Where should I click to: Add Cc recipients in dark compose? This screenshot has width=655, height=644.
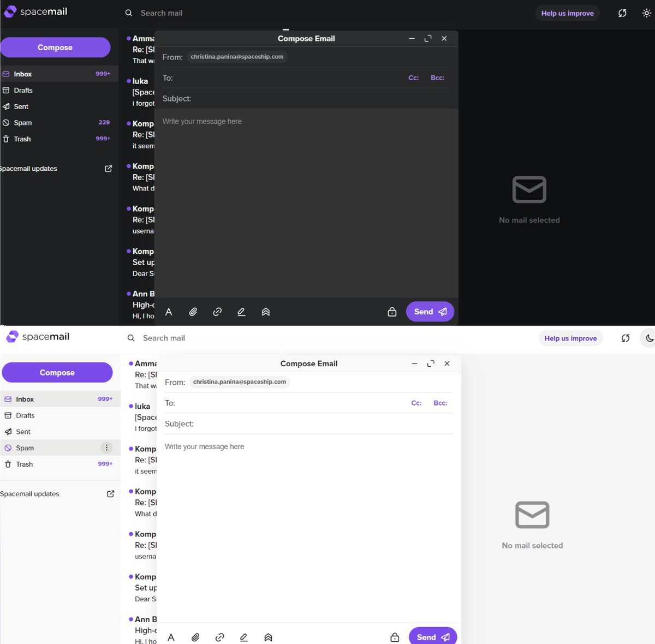click(x=414, y=78)
